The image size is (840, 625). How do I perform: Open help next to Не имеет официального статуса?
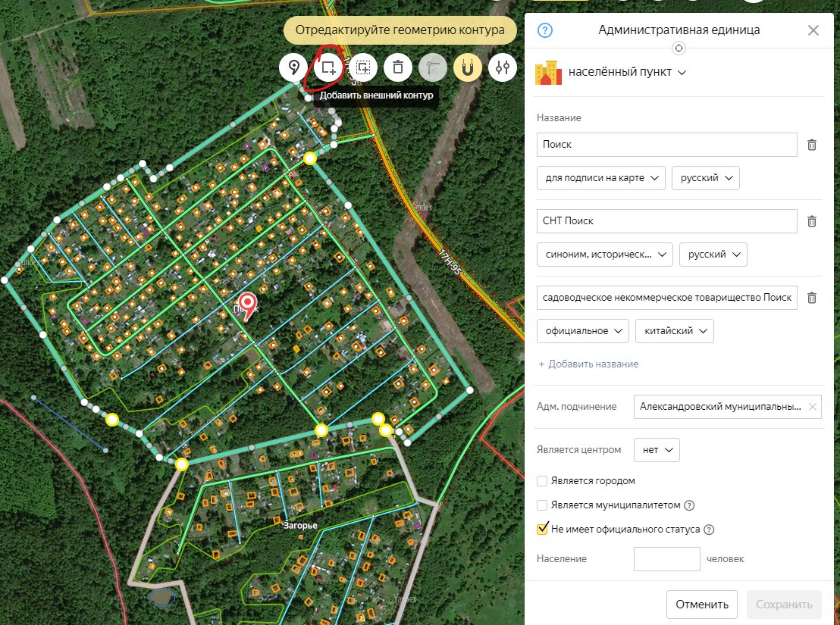click(x=709, y=530)
